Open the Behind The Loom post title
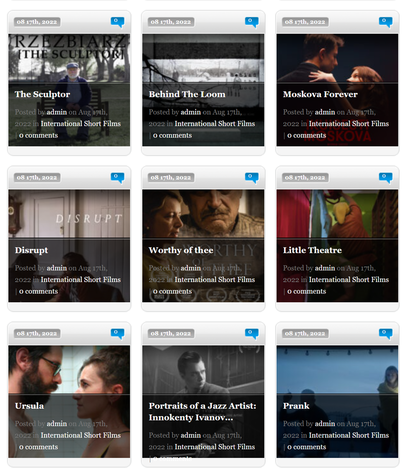 point(187,94)
